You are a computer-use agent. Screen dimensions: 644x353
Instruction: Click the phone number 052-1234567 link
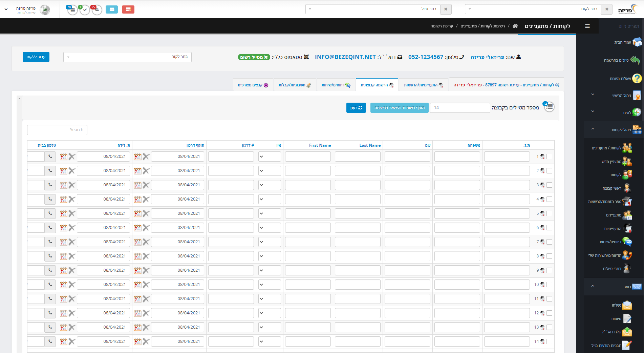(x=426, y=57)
